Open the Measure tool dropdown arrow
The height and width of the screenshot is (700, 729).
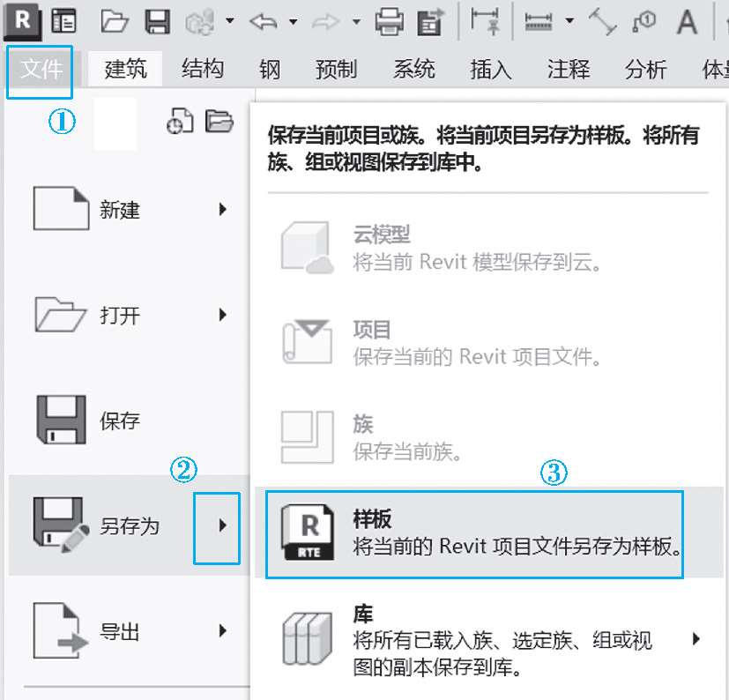(x=569, y=20)
